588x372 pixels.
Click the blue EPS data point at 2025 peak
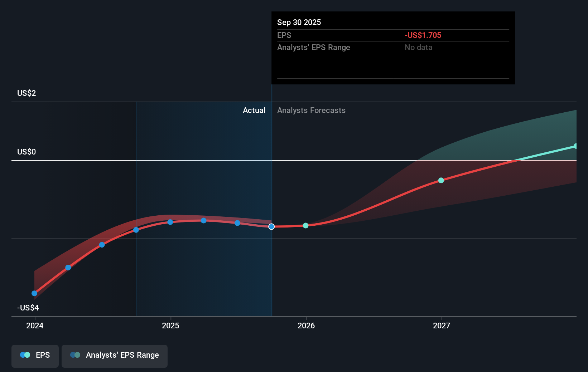[x=170, y=222]
